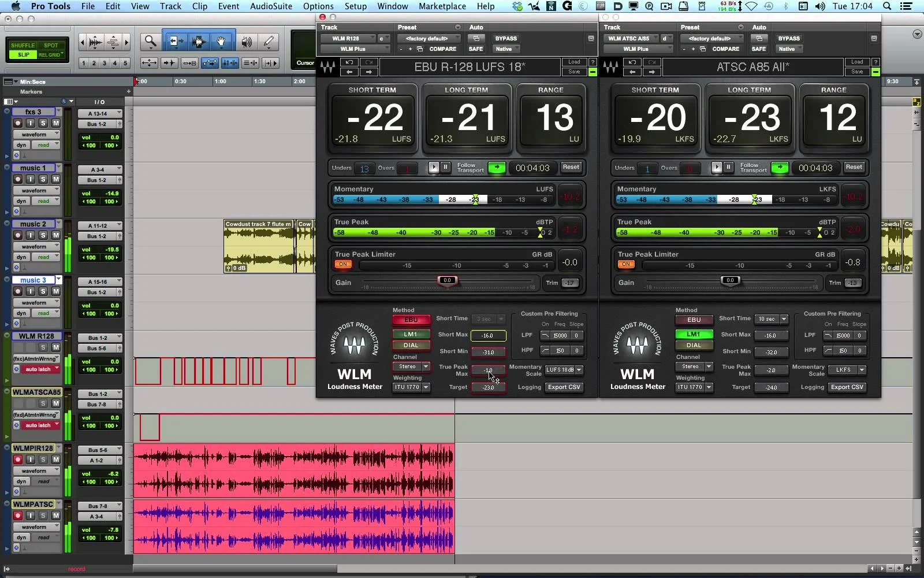Select the Zoomer tool in the toolbar

150,41
